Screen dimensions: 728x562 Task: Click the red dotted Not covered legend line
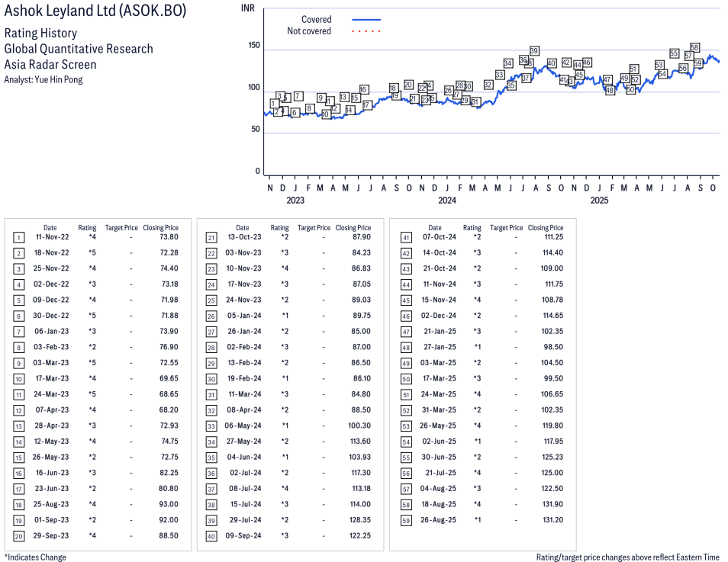(366, 32)
